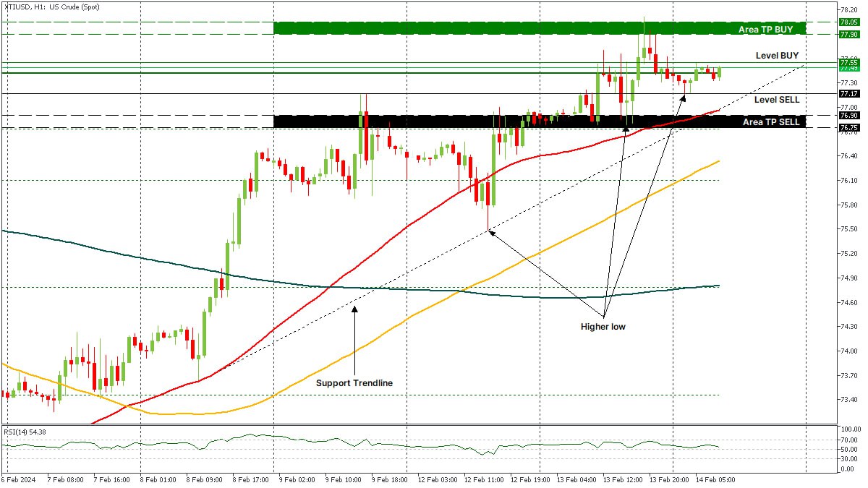Viewport: 868px width, 488px height.
Task: Click the 9 Feb 02:00 time axis label
Action: 297,479
